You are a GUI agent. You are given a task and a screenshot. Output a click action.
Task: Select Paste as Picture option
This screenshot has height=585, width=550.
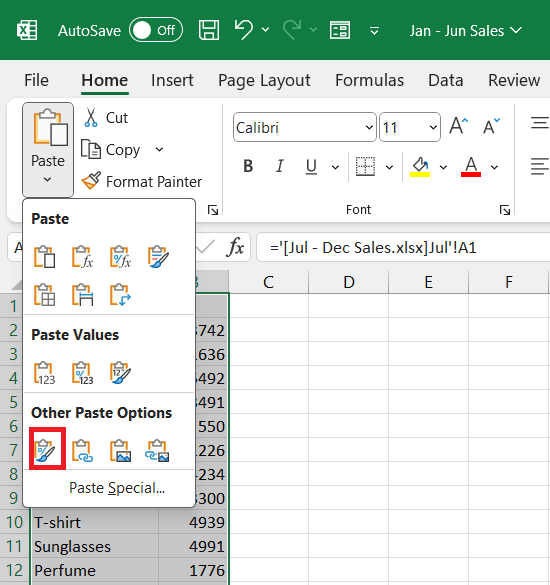point(120,451)
